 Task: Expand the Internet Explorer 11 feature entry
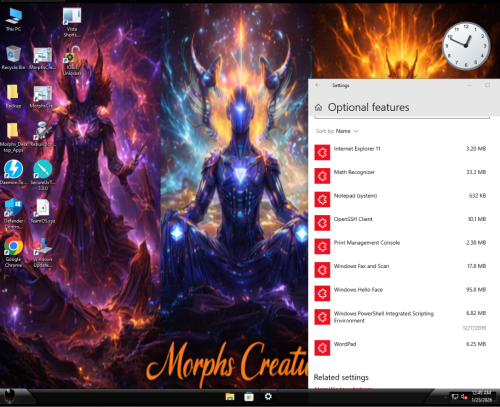coord(400,152)
